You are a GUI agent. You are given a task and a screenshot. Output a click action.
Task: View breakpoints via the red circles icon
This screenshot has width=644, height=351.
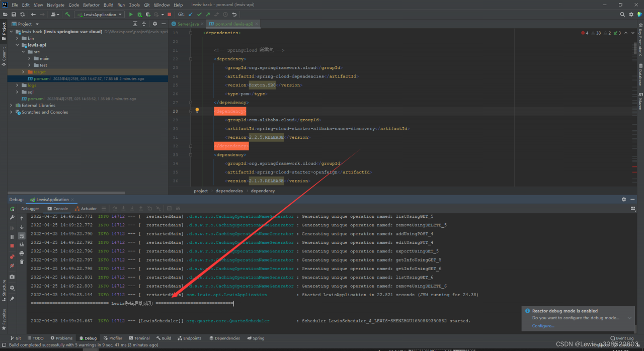(12, 256)
